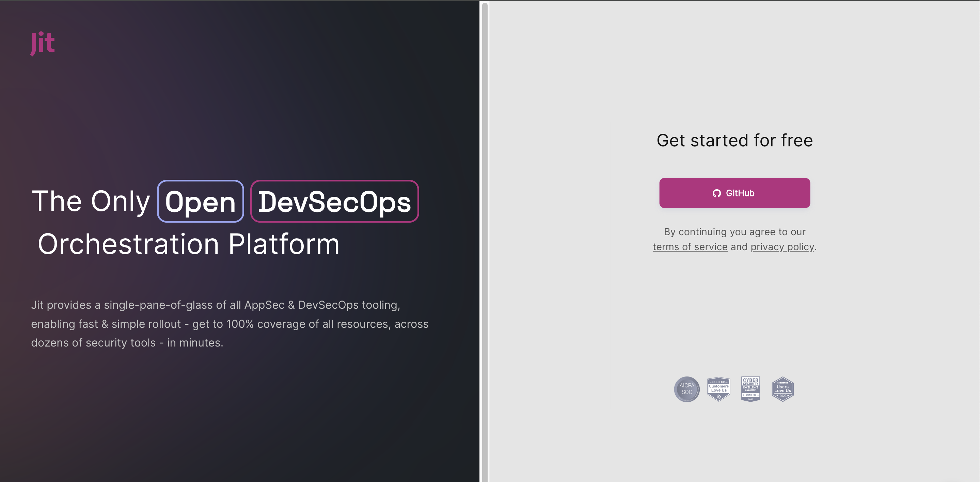Click the "100% coverage" text in description
The height and width of the screenshot is (482, 980).
[x=266, y=324]
